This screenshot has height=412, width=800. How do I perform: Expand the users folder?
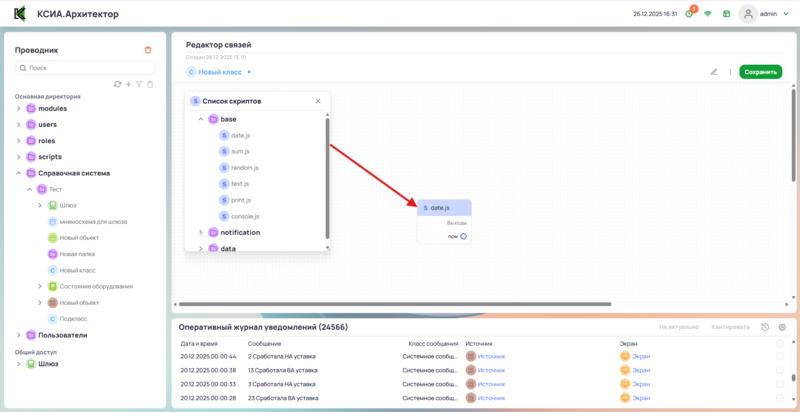[18, 124]
